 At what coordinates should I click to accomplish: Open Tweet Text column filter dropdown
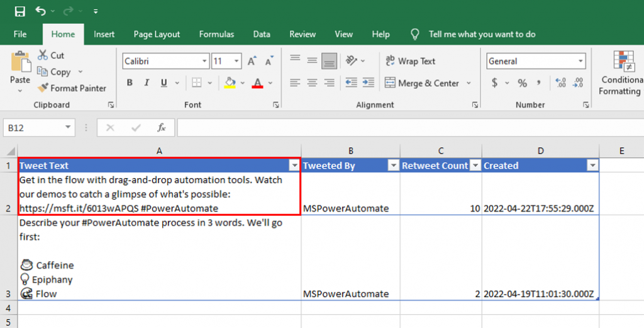294,166
